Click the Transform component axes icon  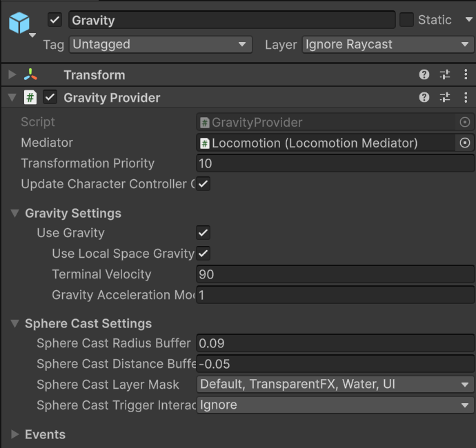[x=30, y=74]
